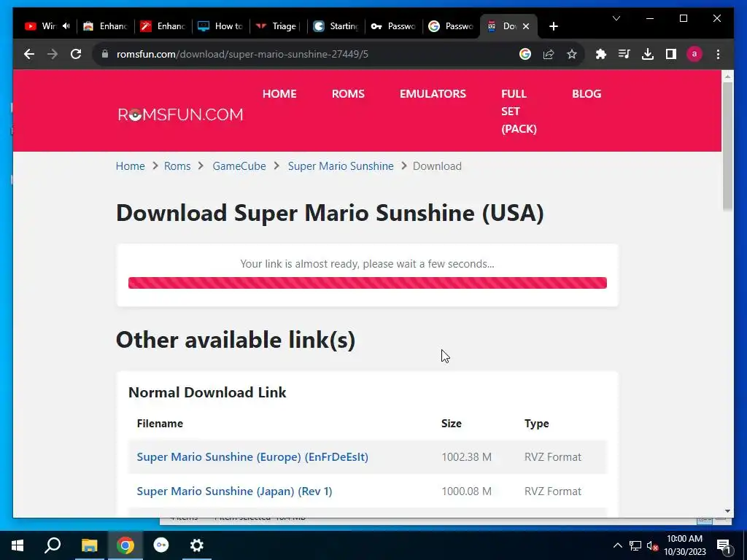The height and width of the screenshot is (560, 747).
Task: Switch to How to tab
Action: click(x=220, y=26)
